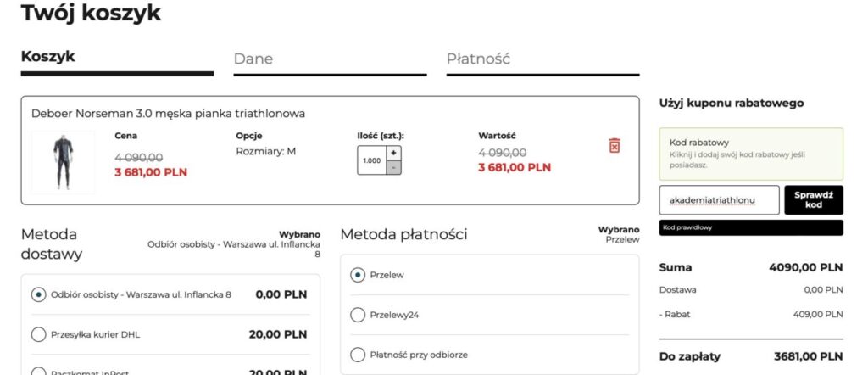Select Odbiór osobisty Warszawa delivery option
The width and height of the screenshot is (868, 375).
(x=38, y=294)
